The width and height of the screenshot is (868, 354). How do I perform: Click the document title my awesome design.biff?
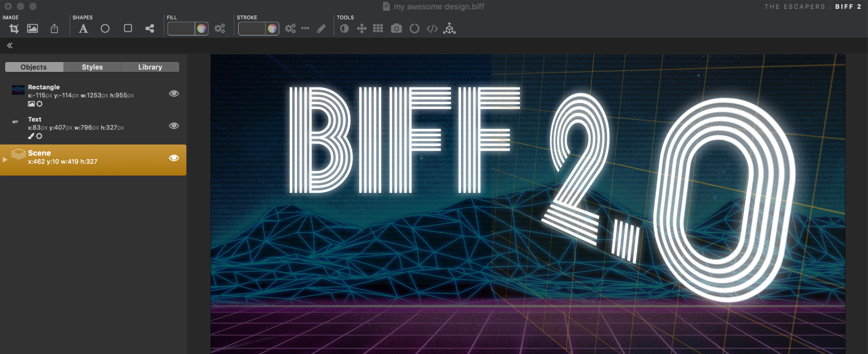[439, 7]
